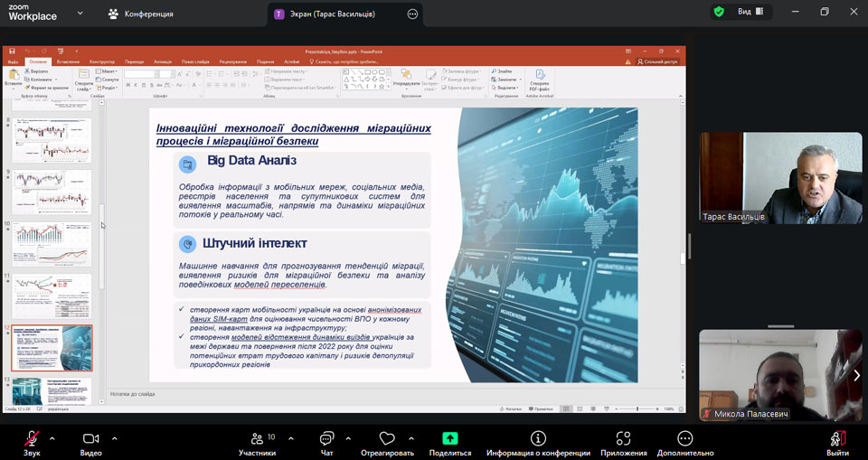Open the Дополнительно more options menu
This screenshot has width=868, height=460.
coord(684,439)
